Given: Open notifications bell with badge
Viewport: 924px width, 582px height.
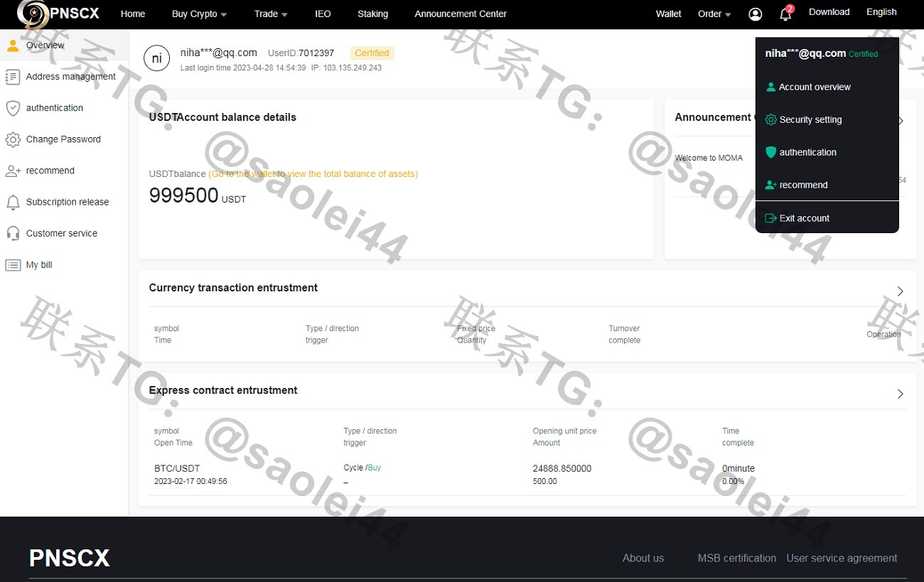Looking at the screenshot, I should click(x=785, y=14).
